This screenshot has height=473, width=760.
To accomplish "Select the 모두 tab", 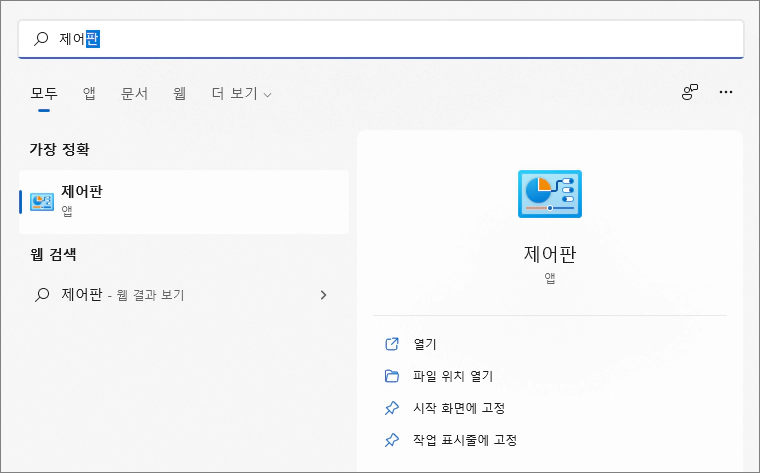I will 44,93.
